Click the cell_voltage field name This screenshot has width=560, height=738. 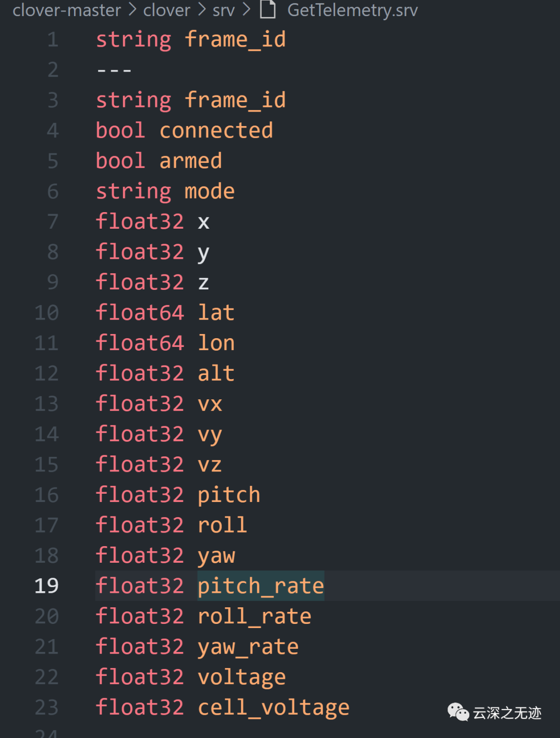click(x=273, y=707)
